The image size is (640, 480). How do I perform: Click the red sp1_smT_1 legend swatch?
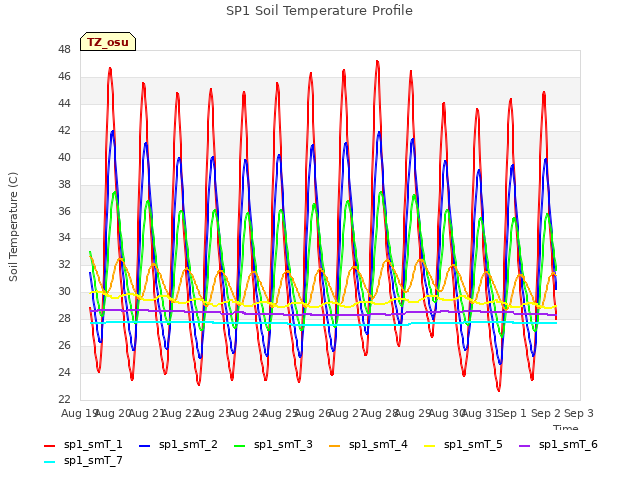tap(49, 446)
